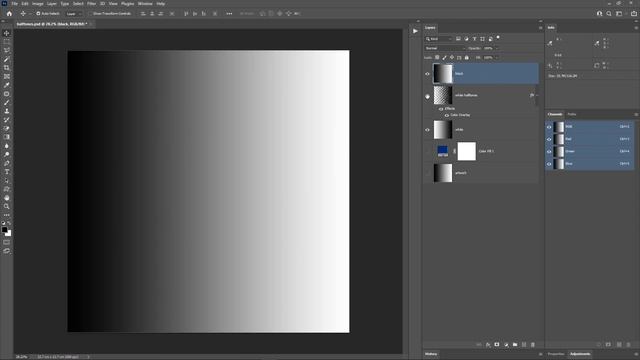
Task: Select the Eraser tool
Action: (x=7, y=129)
